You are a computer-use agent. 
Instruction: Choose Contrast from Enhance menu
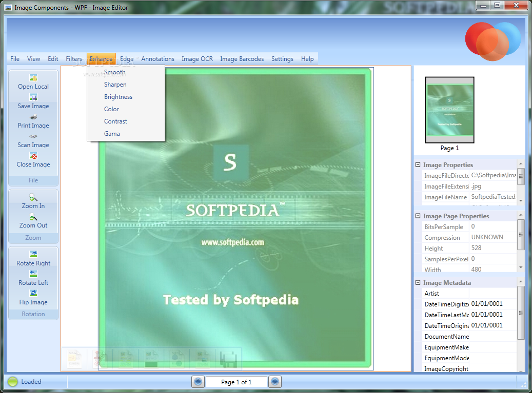126,121
